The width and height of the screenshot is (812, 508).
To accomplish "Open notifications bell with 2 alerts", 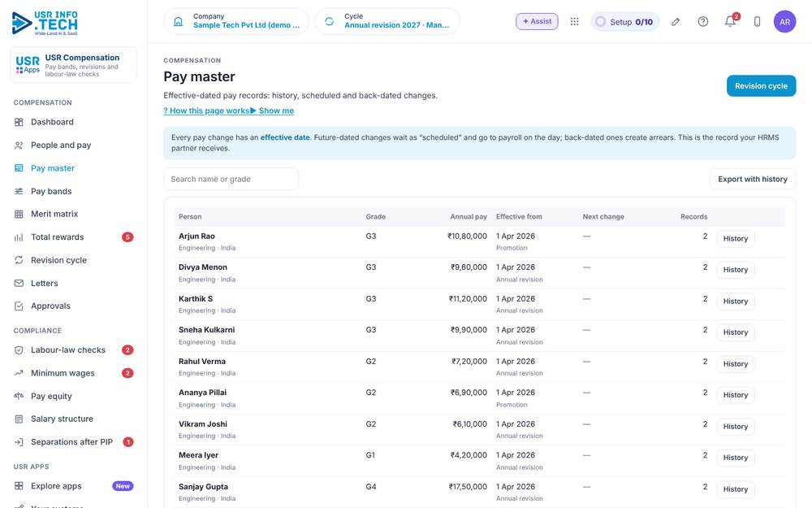I will (x=731, y=21).
